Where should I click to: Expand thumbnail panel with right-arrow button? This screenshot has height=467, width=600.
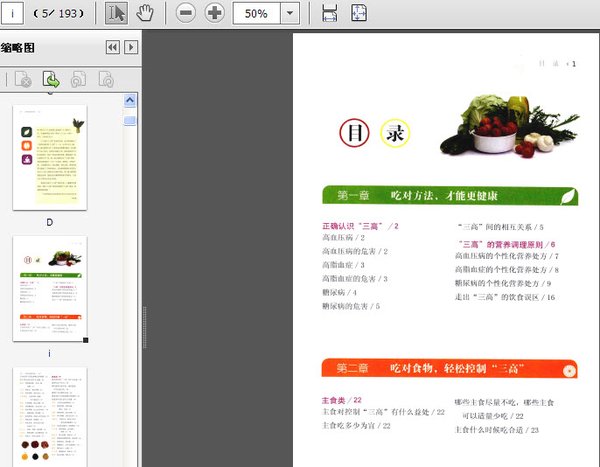point(131,47)
